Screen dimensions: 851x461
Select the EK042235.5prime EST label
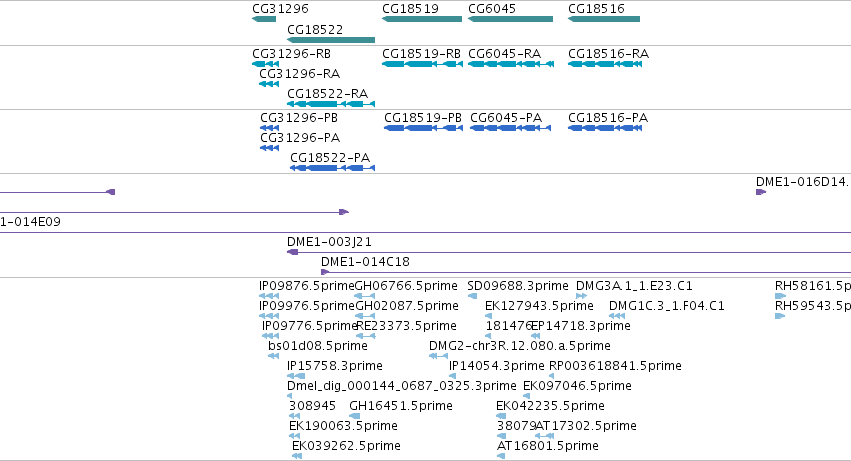coord(550,406)
